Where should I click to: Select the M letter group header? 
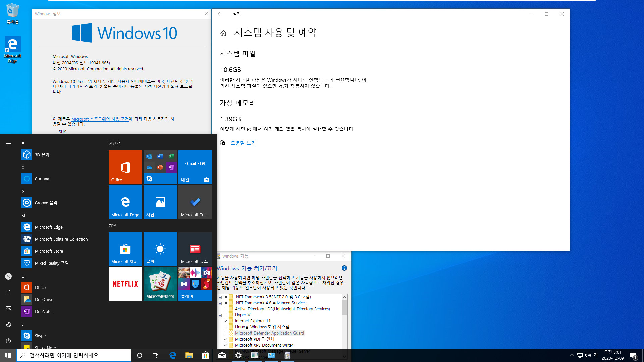(x=23, y=216)
